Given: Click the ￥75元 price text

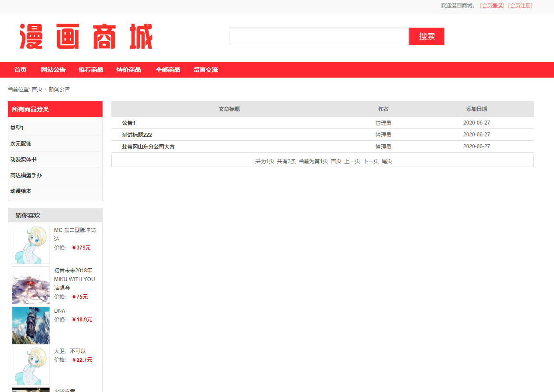Looking at the screenshot, I should 80,297.
